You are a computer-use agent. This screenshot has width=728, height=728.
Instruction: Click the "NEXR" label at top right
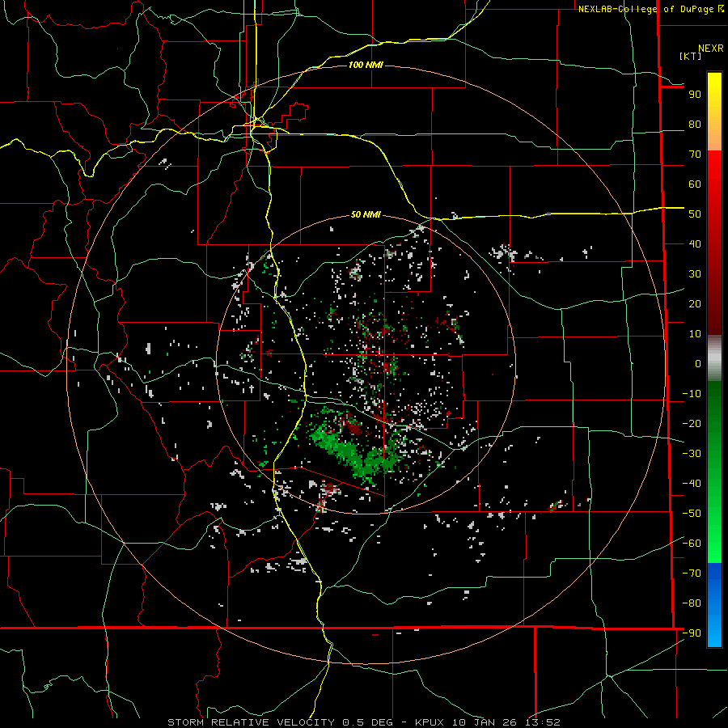[711, 49]
